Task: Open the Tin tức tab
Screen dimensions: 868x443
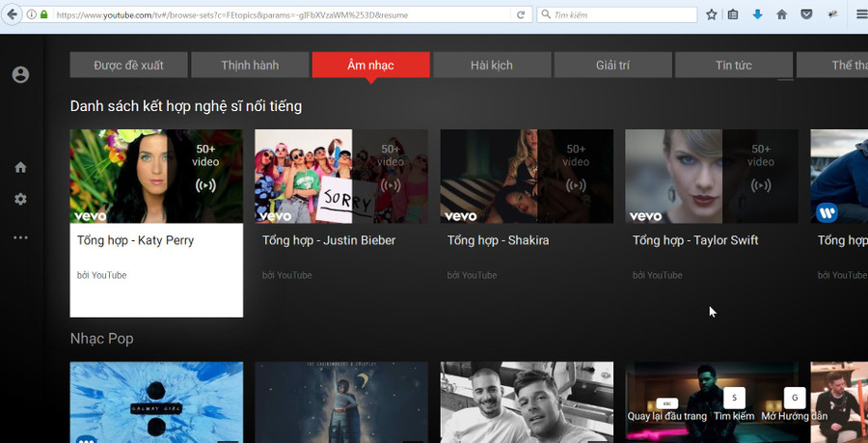Action: click(x=734, y=65)
